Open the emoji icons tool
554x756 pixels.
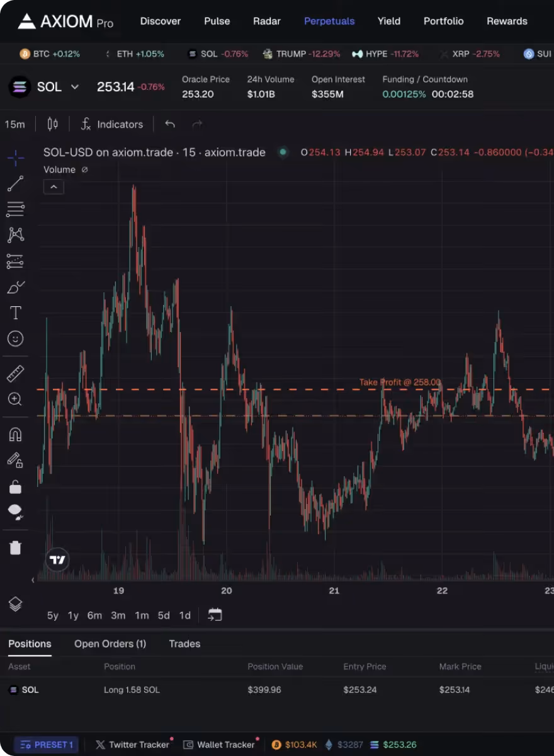16,339
